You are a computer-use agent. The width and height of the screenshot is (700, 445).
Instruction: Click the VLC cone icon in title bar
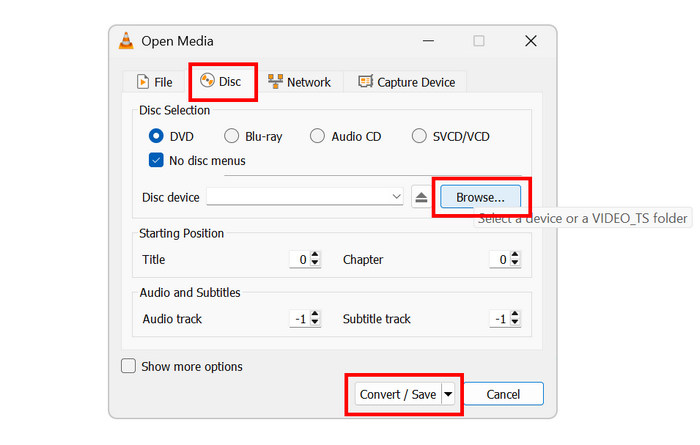click(x=126, y=41)
